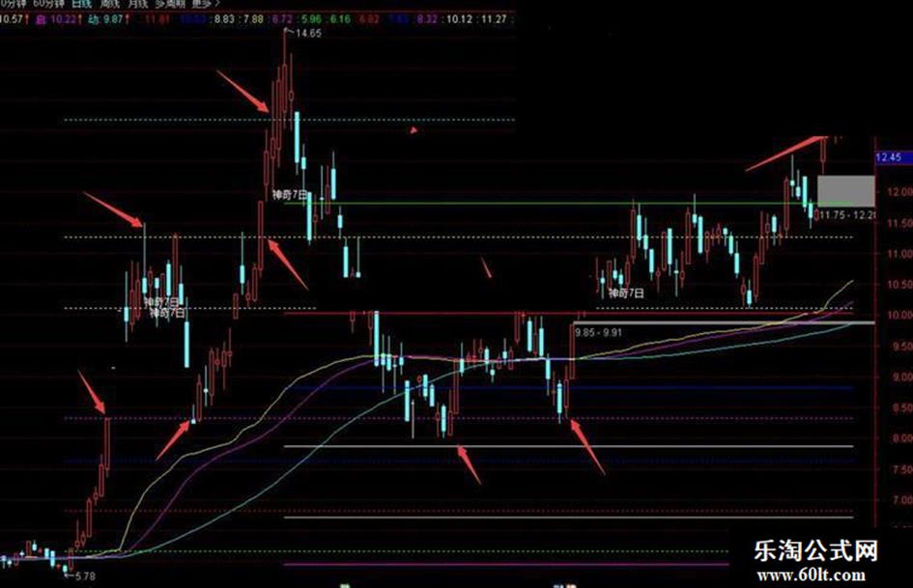Click the purple 8.32 indicator value
Screen dimensions: 913x588
click(427, 19)
